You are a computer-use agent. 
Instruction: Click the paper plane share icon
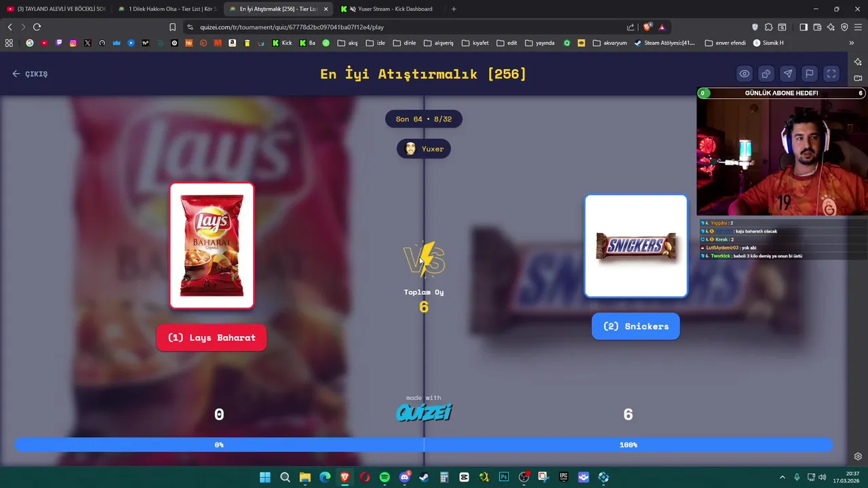tap(788, 74)
